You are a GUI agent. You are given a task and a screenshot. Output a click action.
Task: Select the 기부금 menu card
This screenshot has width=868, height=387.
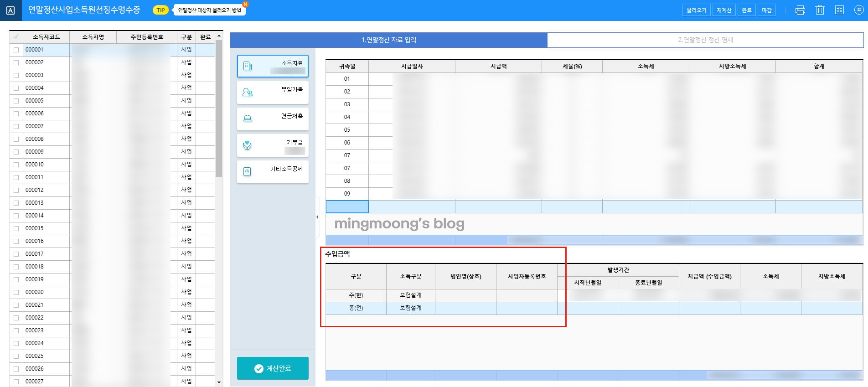[273, 145]
